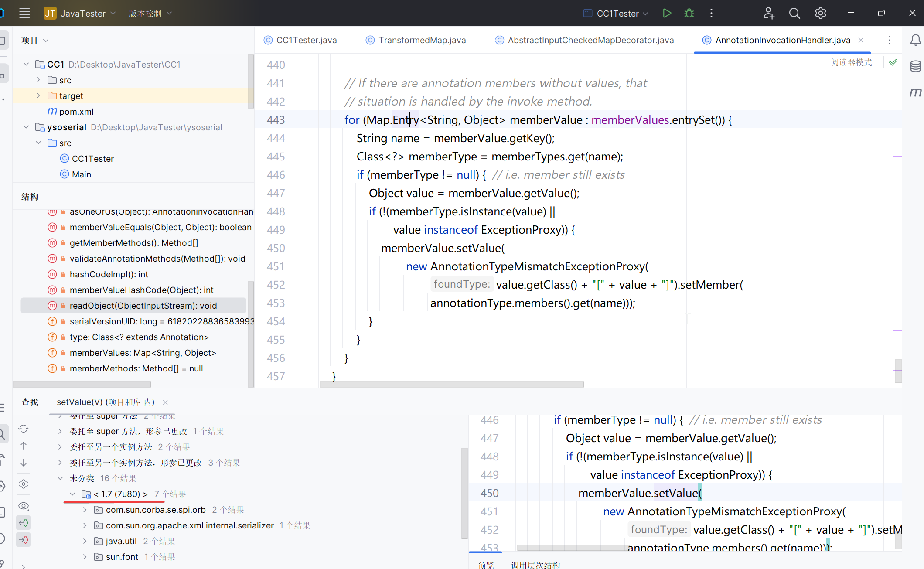This screenshot has width=924, height=569.
Task: Open Search Everywhere magnifier icon
Action: (794, 13)
